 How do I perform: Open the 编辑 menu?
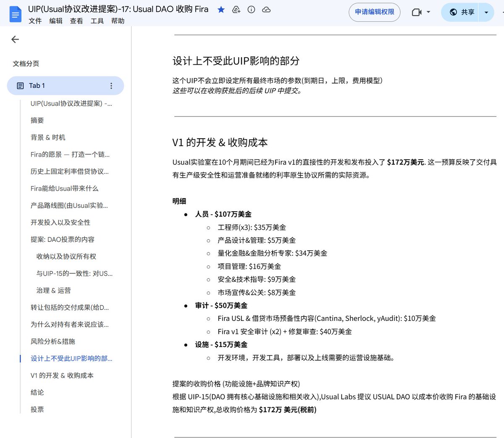coord(56,21)
